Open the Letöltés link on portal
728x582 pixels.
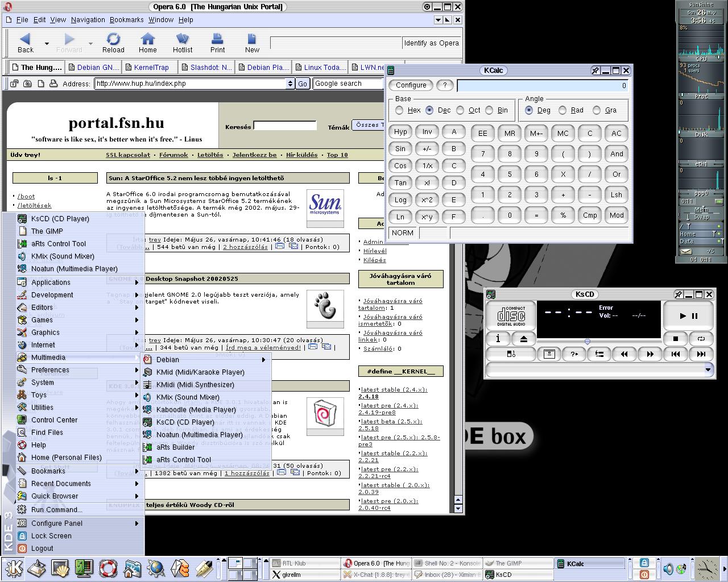point(210,155)
